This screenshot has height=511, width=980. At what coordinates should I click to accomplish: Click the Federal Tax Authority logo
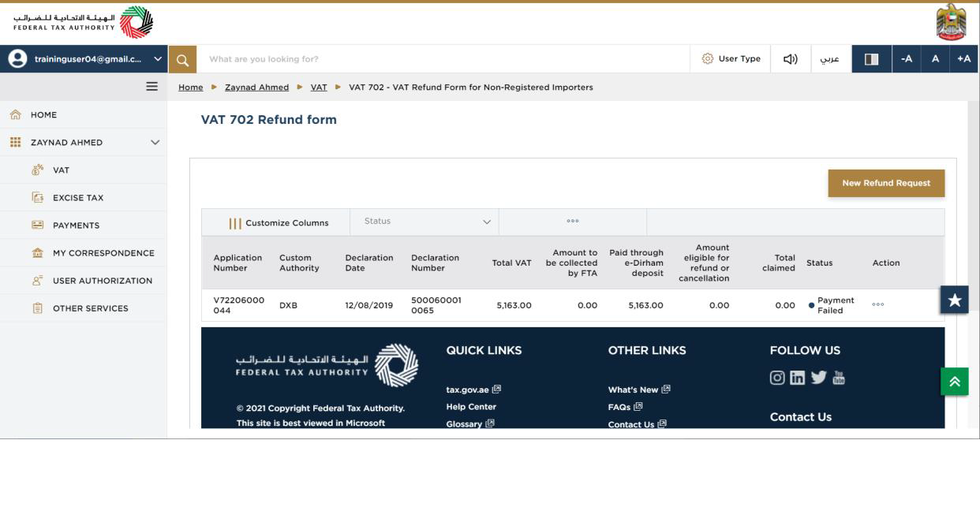point(84,22)
